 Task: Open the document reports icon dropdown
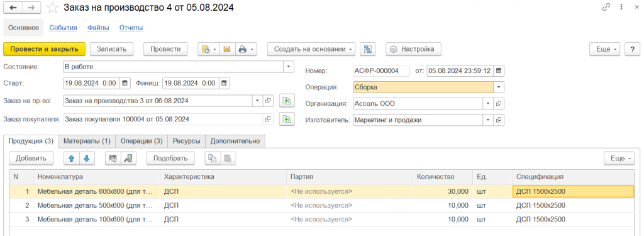209,49
